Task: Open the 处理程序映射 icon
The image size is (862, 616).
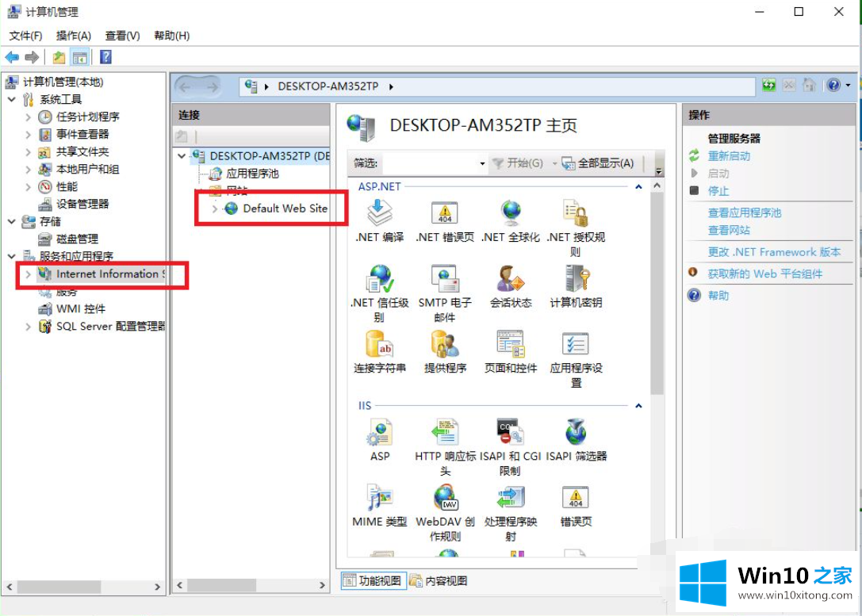Action: click(x=511, y=498)
